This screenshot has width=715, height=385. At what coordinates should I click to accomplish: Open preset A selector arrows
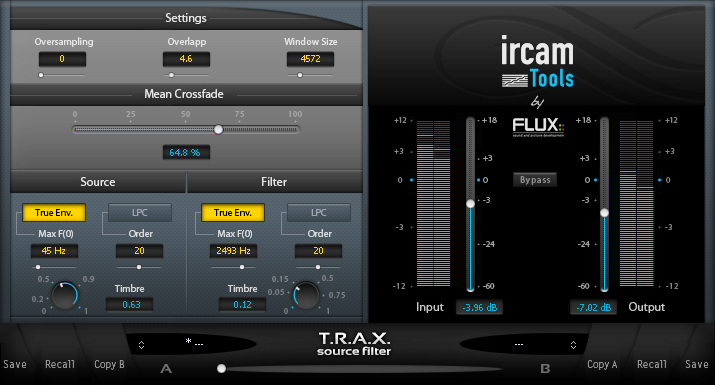141,345
